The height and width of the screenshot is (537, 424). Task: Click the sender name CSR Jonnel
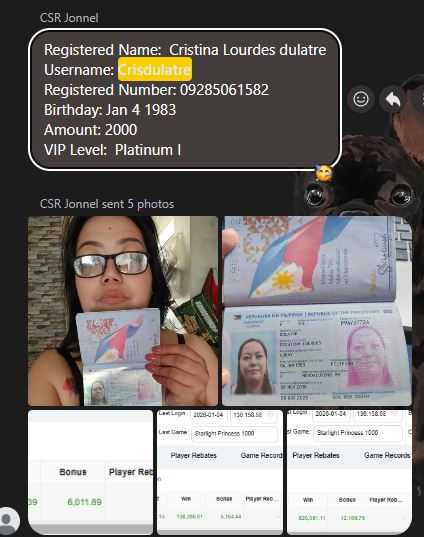coord(69,18)
